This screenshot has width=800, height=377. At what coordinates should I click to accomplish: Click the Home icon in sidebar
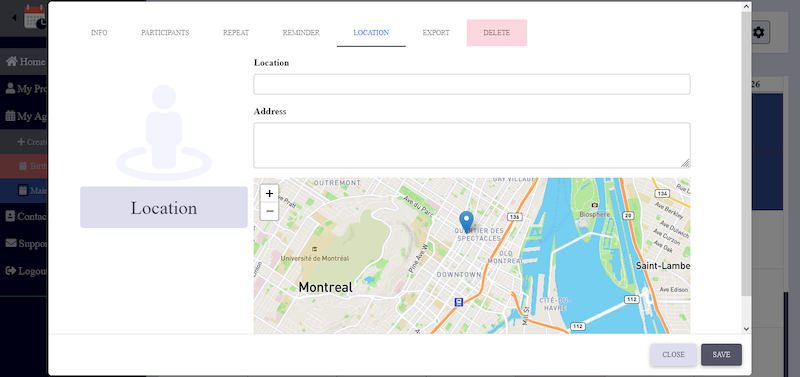(x=11, y=62)
